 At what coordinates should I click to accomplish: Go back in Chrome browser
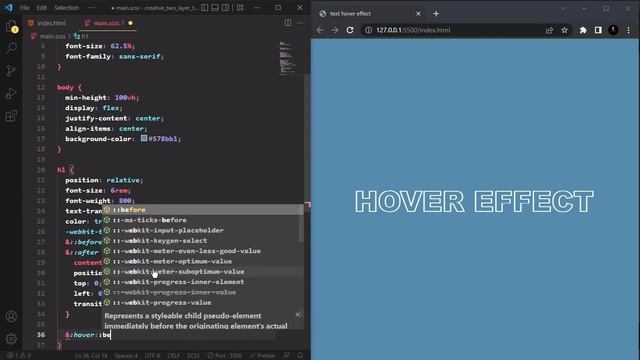320,30
